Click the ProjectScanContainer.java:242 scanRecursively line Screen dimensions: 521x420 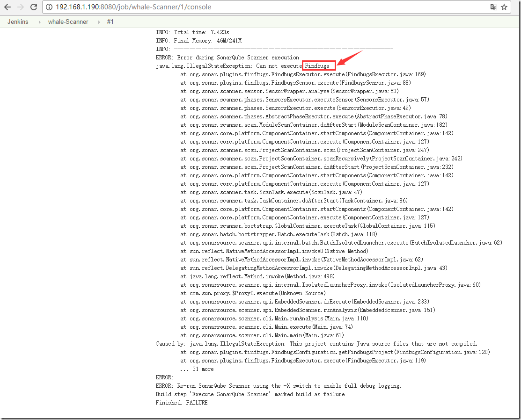(x=321, y=159)
